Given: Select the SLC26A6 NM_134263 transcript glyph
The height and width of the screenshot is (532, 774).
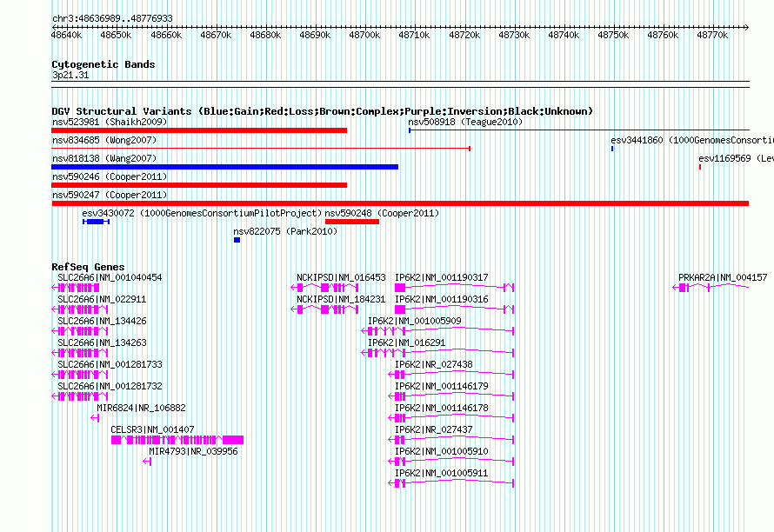Looking at the screenshot, I should click(x=79, y=353).
